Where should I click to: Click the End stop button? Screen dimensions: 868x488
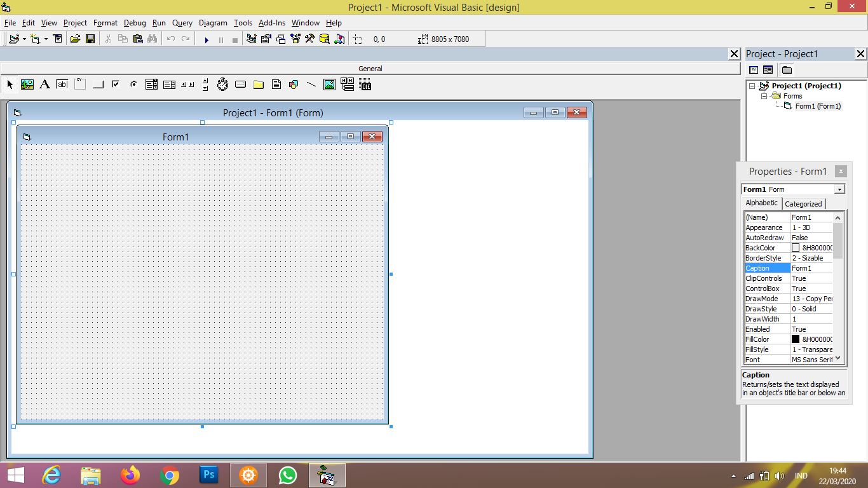234,39
